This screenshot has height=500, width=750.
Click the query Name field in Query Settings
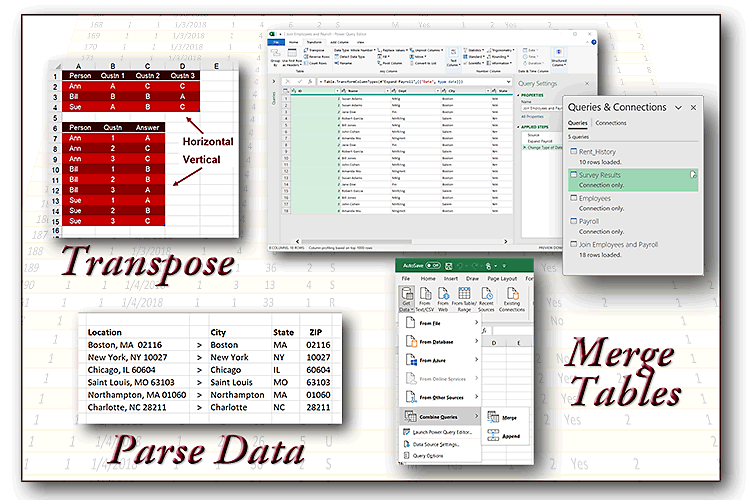(x=541, y=108)
